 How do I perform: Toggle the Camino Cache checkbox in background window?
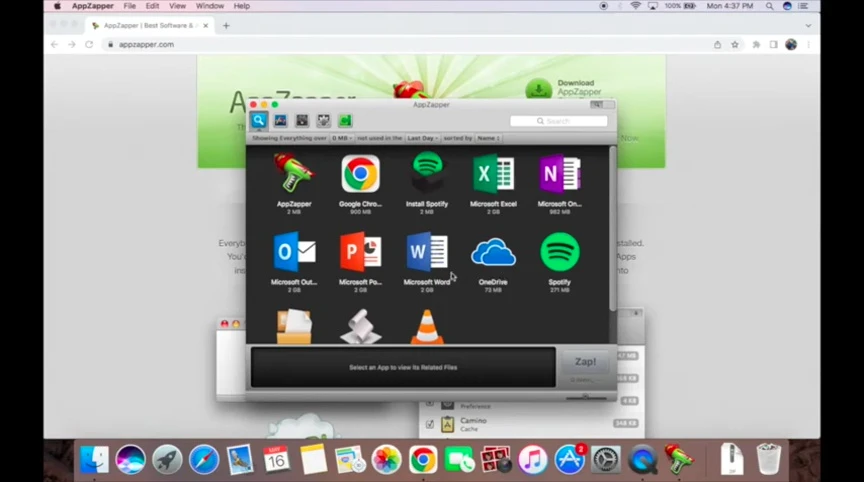click(430, 424)
